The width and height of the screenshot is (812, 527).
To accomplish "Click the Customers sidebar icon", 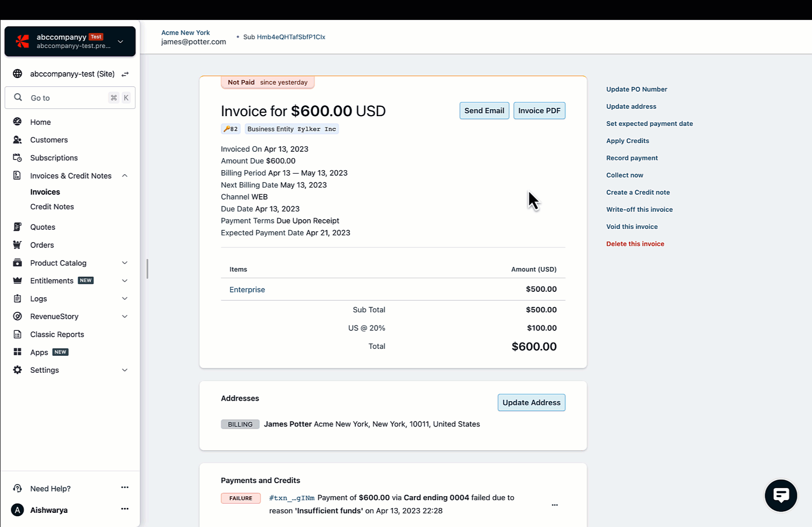I will 18,140.
